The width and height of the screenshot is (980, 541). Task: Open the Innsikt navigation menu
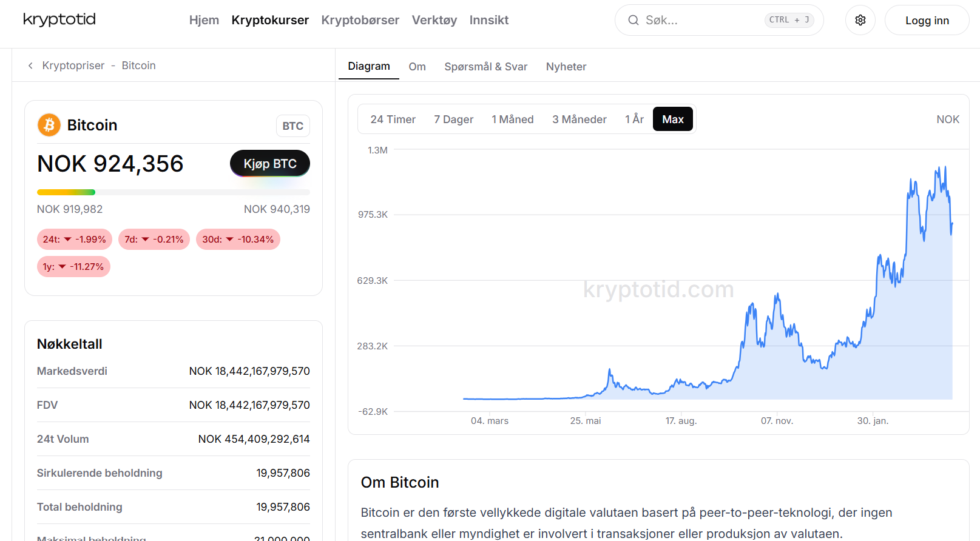[x=488, y=20]
